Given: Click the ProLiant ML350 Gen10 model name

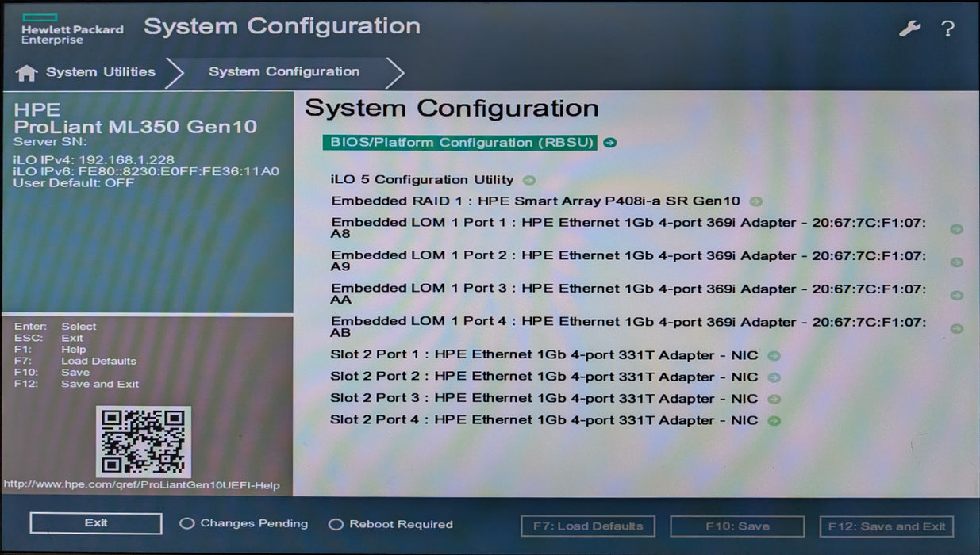Looking at the screenshot, I should point(136,127).
